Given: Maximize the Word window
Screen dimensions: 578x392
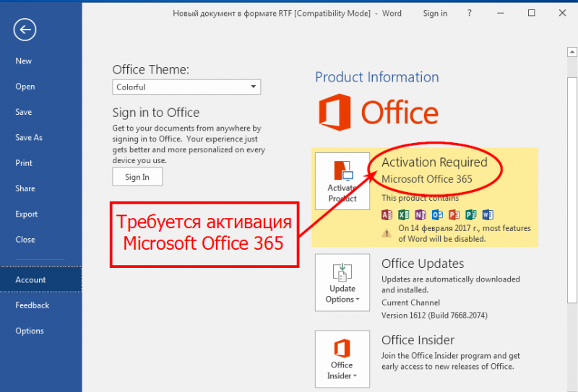Looking at the screenshot, I should coord(532,13).
